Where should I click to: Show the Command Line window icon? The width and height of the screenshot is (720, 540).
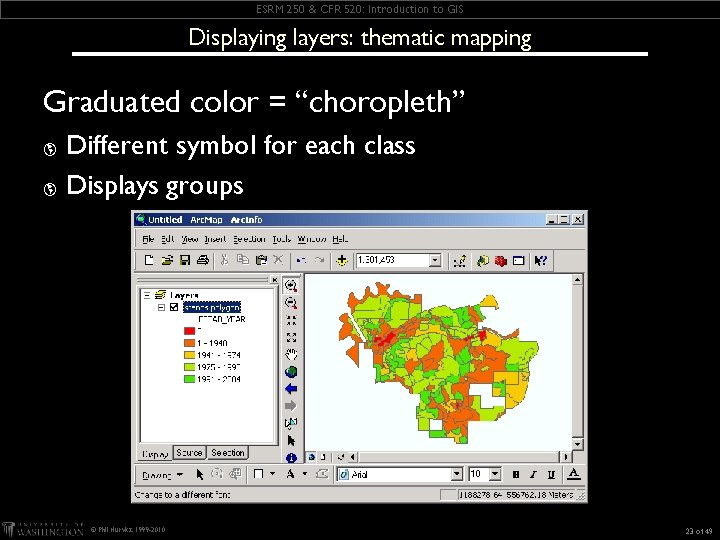[518, 261]
